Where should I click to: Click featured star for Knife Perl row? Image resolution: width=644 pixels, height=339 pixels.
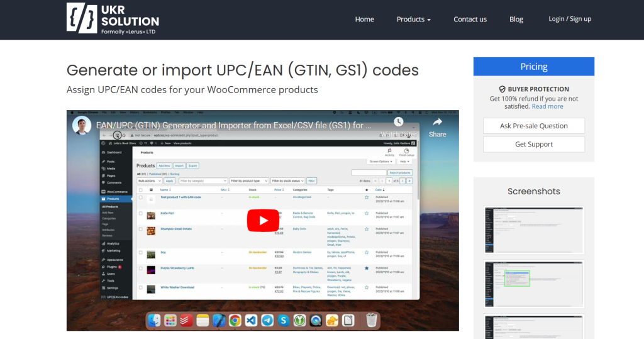pyautogui.click(x=367, y=213)
